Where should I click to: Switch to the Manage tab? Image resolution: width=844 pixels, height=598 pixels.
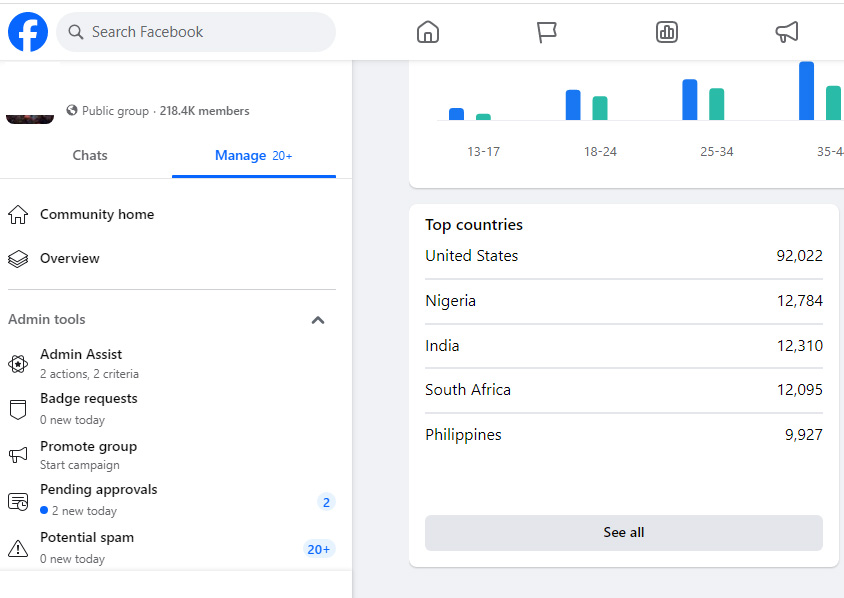pyautogui.click(x=254, y=156)
